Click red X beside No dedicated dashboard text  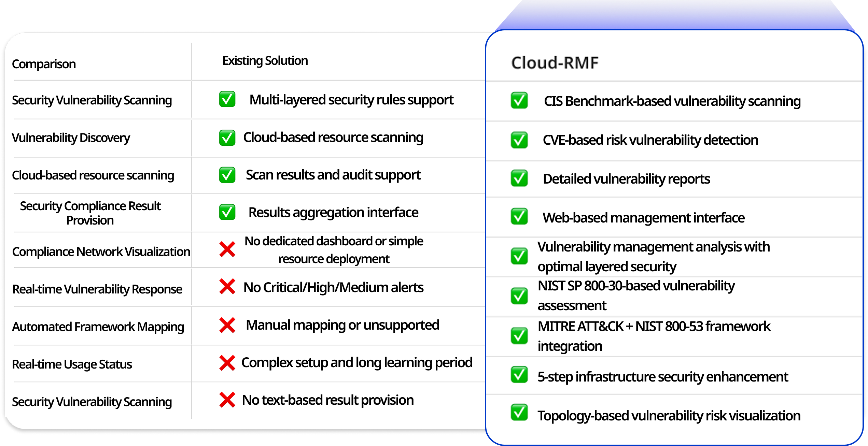(x=227, y=249)
